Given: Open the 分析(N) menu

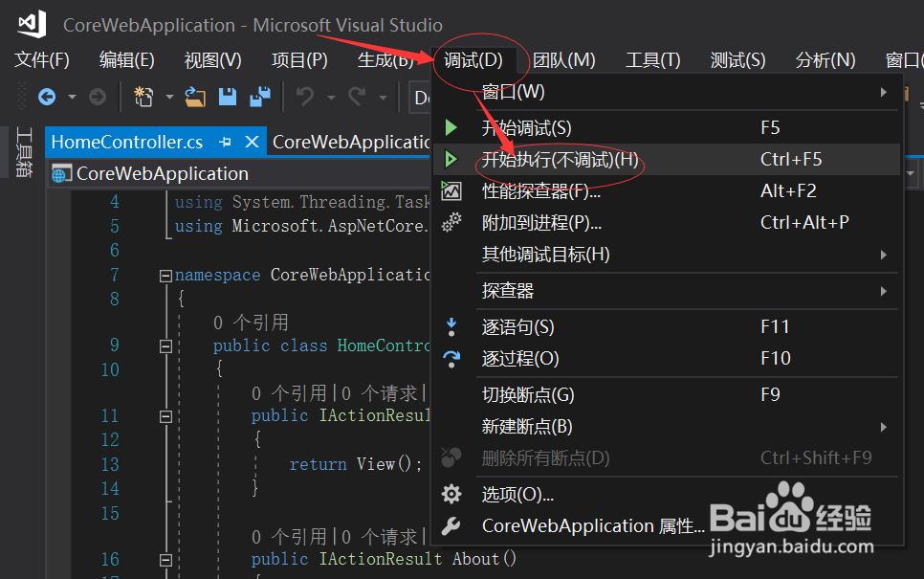Looking at the screenshot, I should pyautogui.click(x=825, y=60).
